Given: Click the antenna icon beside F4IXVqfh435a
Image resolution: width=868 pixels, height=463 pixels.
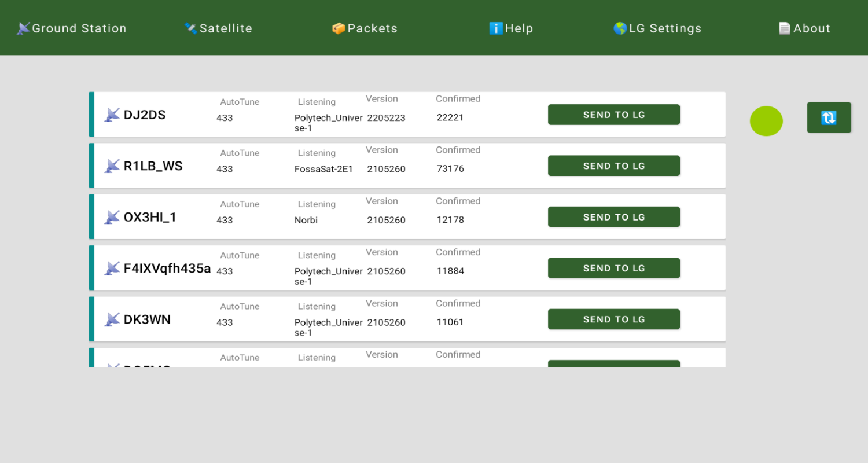Looking at the screenshot, I should (x=112, y=268).
